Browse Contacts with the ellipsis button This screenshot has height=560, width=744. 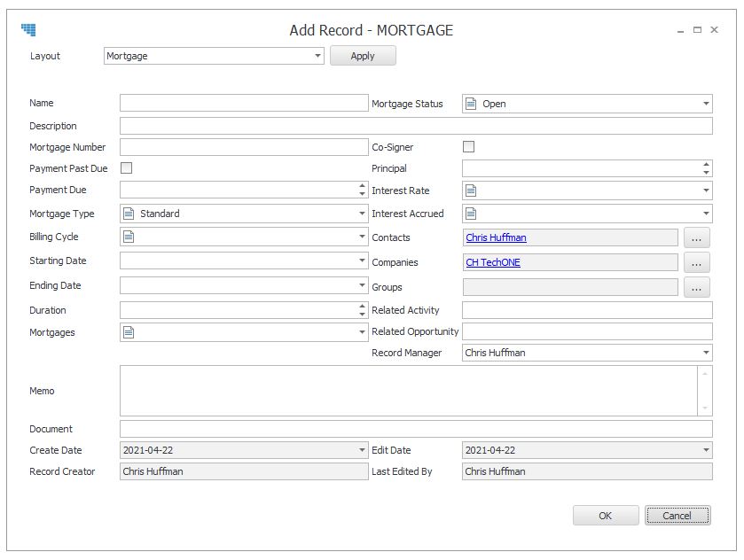click(x=696, y=237)
